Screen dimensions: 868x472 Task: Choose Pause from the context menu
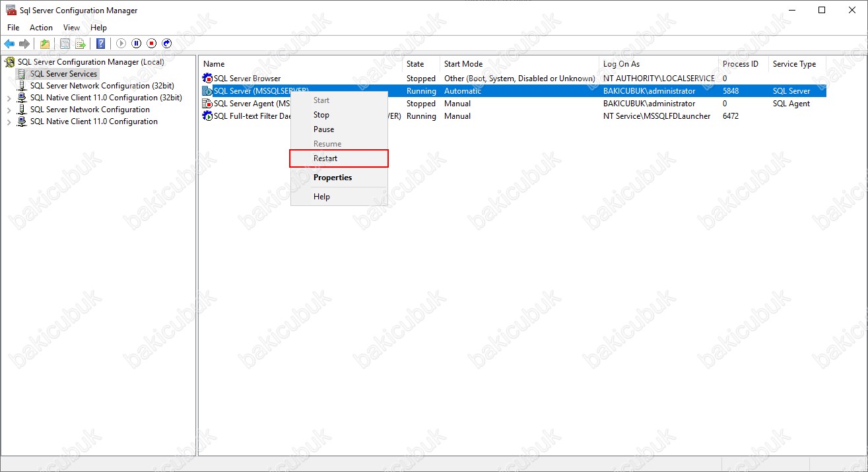339,129
